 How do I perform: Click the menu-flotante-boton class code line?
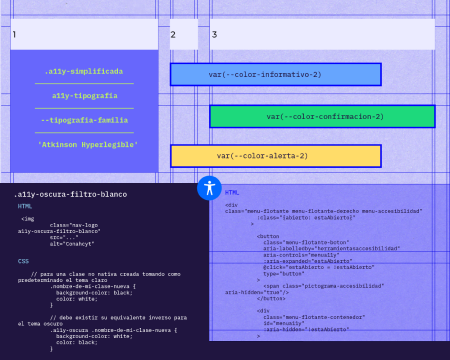click(306, 242)
